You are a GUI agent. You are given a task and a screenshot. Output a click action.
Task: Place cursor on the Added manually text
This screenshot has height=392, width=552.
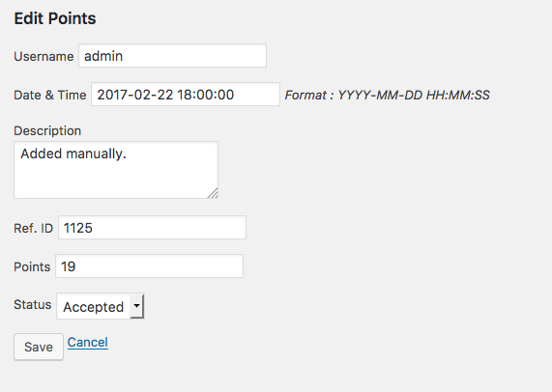tap(73, 154)
